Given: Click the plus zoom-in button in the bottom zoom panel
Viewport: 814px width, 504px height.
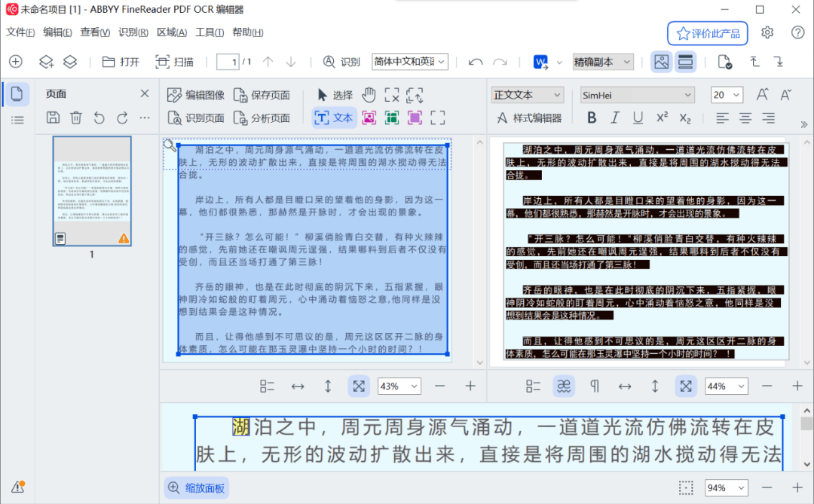Looking at the screenshot, I should tap(797, 487).
